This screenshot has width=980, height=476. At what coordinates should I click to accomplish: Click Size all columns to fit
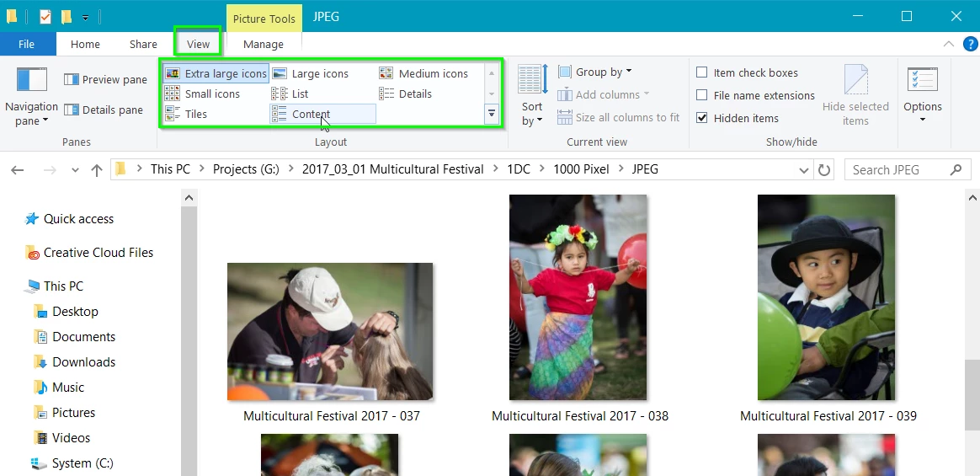pos(619,117)
